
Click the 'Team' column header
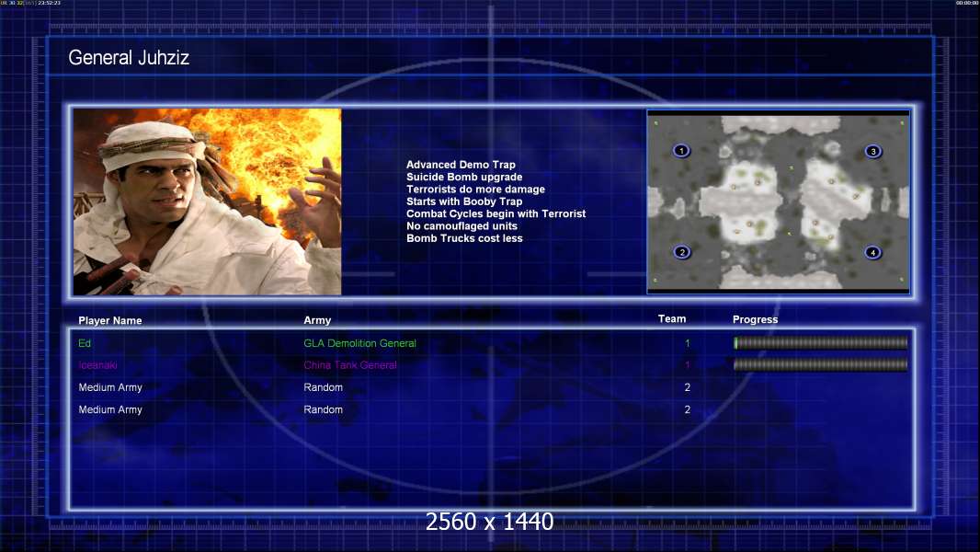point(672,319)
